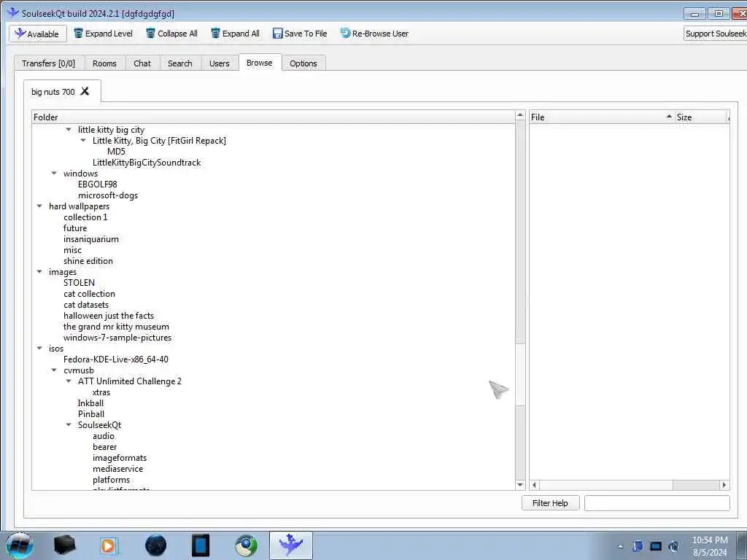
Task: Click file list scroll right arrow
Action: tap(724, 485)
